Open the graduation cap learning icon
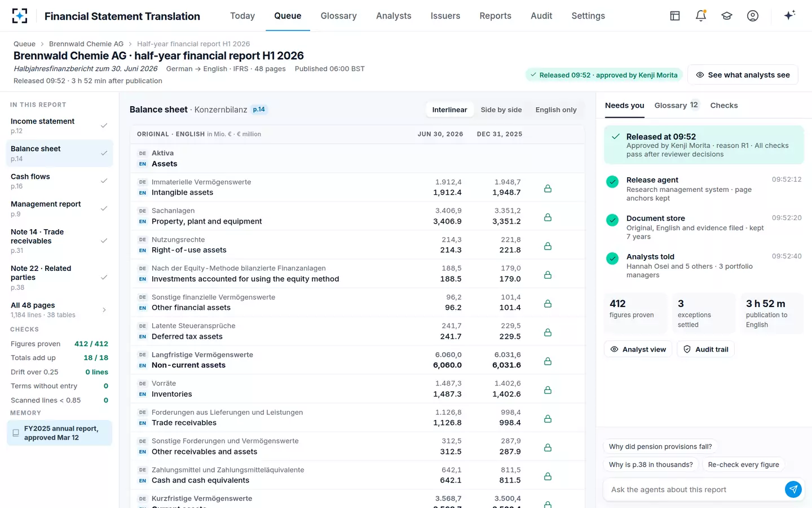This screenshot has width=812, height=508. click(727, 16)
